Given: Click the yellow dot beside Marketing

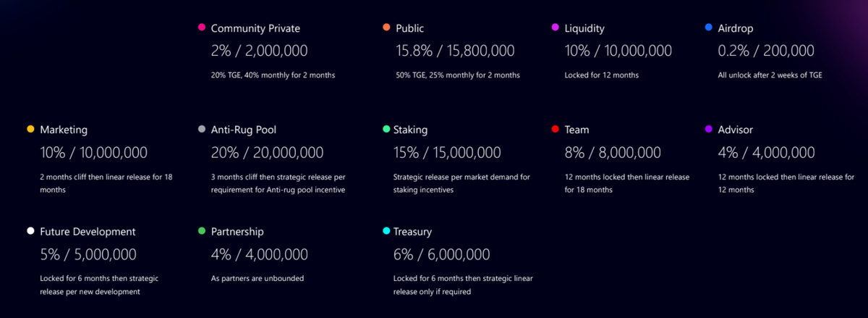Looking at the screenshot, I should [x=30, y=130].
